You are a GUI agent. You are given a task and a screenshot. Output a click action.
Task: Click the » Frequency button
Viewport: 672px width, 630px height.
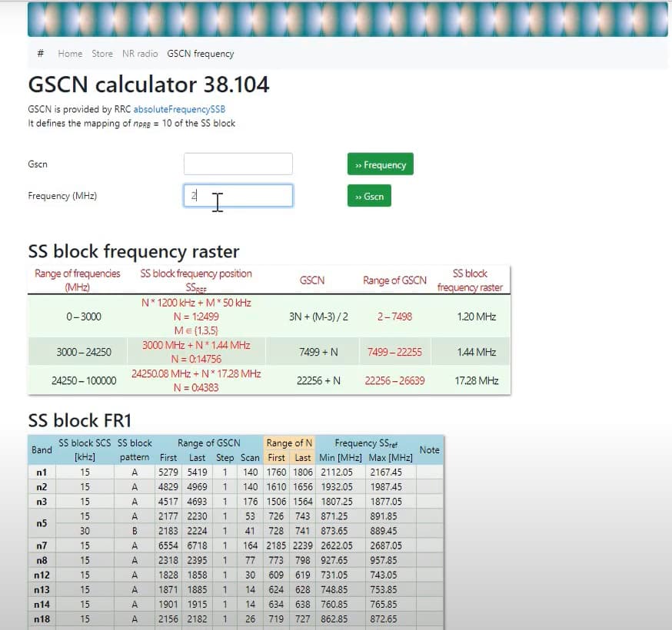(381, 164)
